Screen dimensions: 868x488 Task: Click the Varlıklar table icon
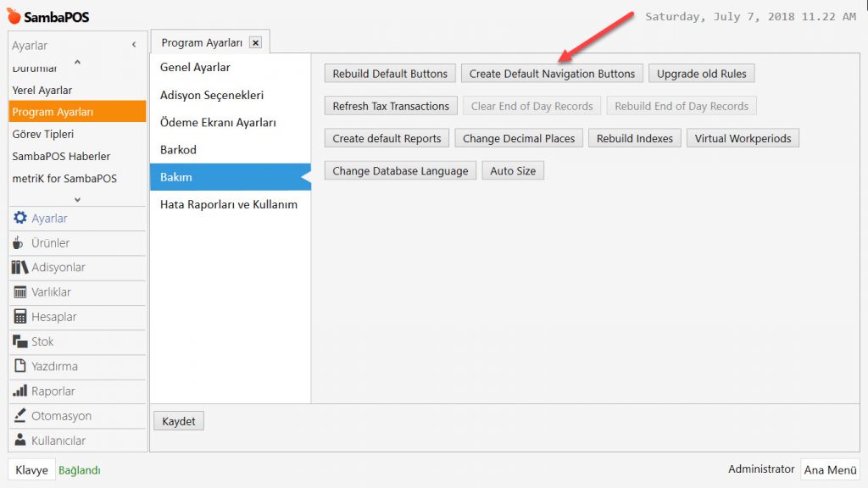click(20, 292)
